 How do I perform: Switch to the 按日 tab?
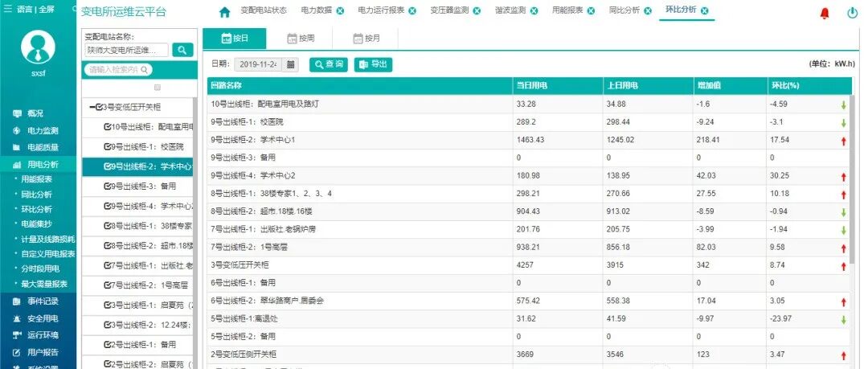(x=235, y=39)
